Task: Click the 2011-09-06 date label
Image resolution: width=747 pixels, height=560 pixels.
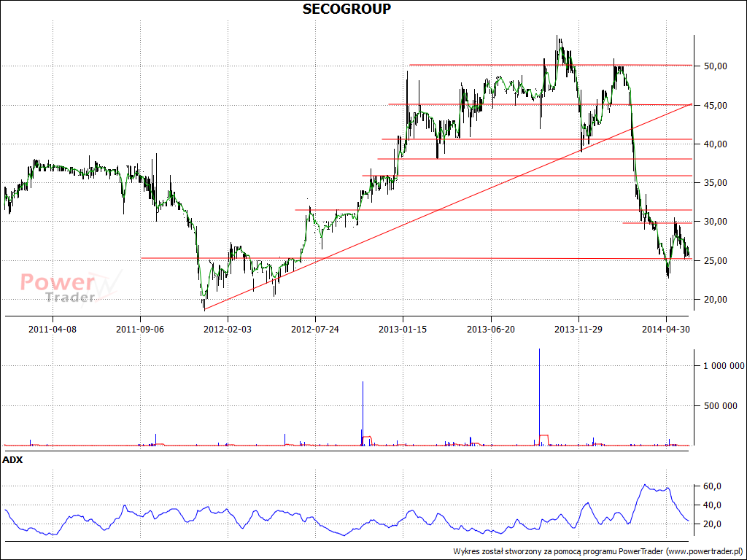Action: click(140, 329)
